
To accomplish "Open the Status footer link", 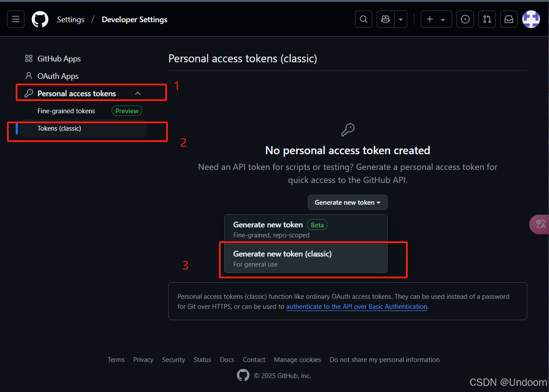I will tap(202, 360).
